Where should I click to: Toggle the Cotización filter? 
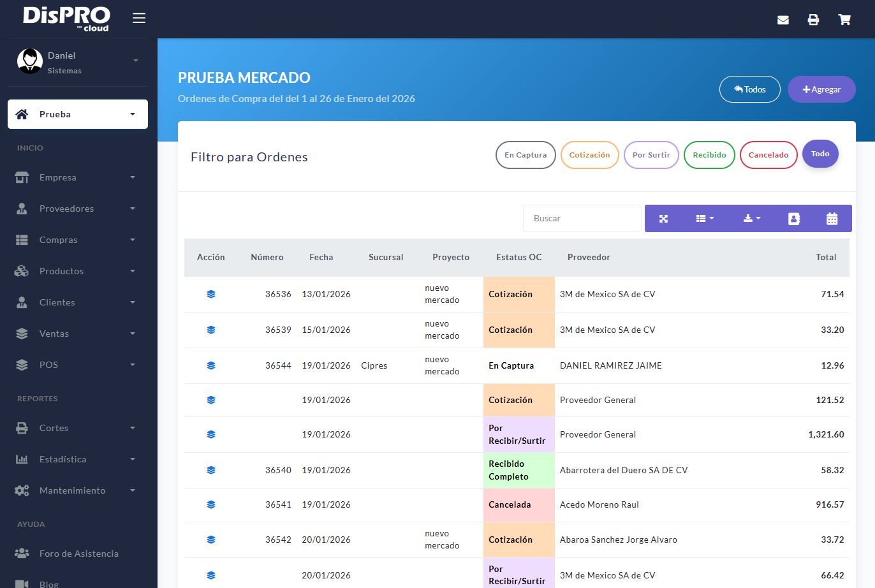589,155
